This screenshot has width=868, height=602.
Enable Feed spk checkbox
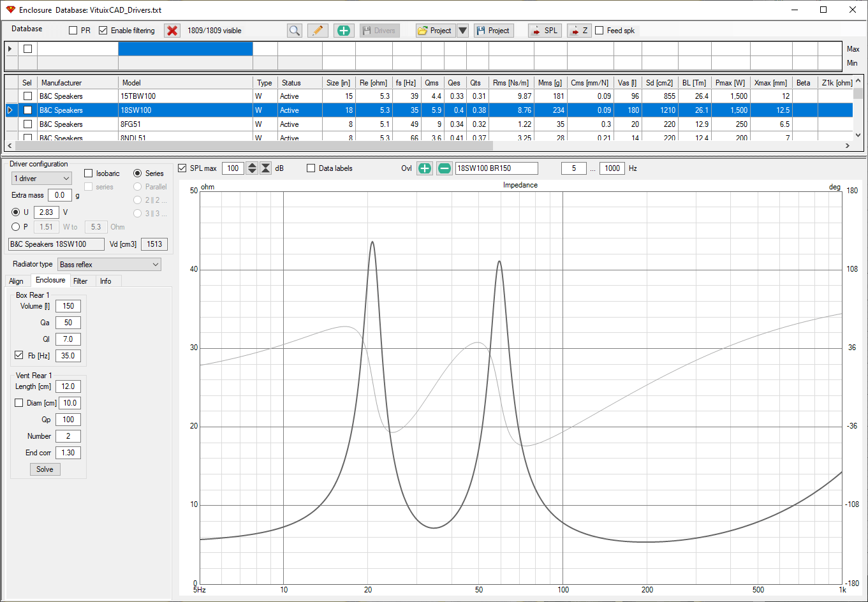(x=600, y=31)
